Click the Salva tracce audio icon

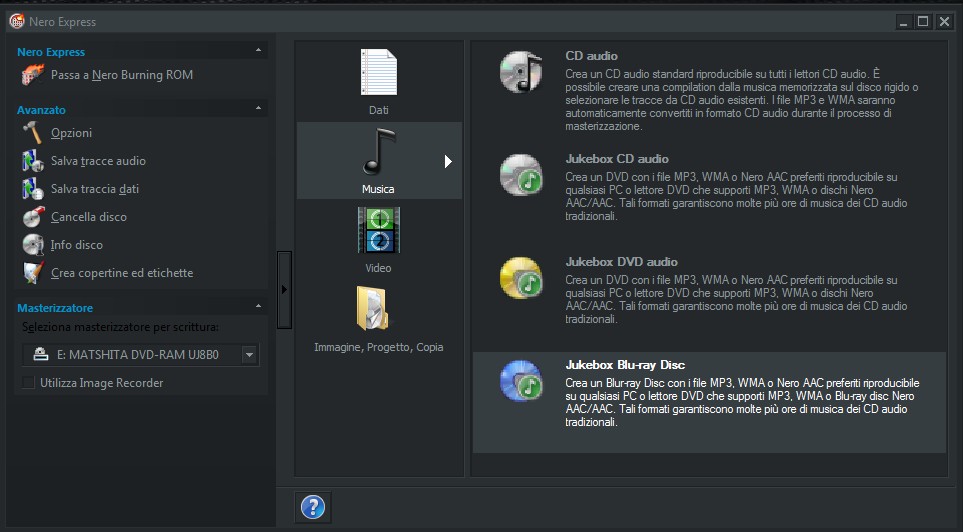pyautogui.click(x=33, y=161)
